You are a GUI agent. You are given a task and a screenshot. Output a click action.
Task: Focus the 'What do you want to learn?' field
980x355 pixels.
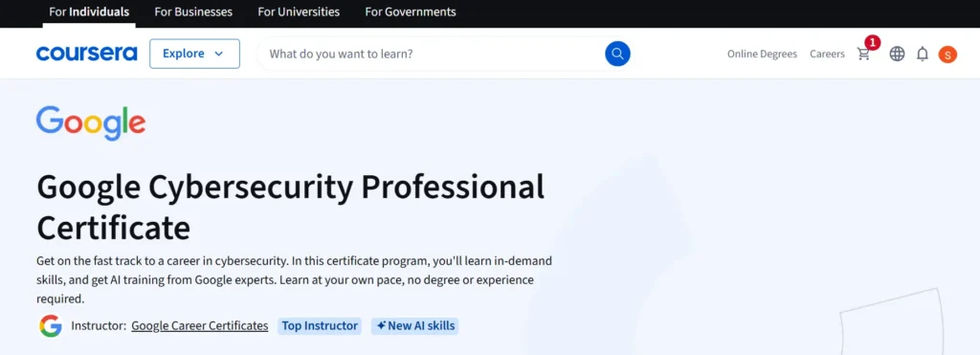432,54
